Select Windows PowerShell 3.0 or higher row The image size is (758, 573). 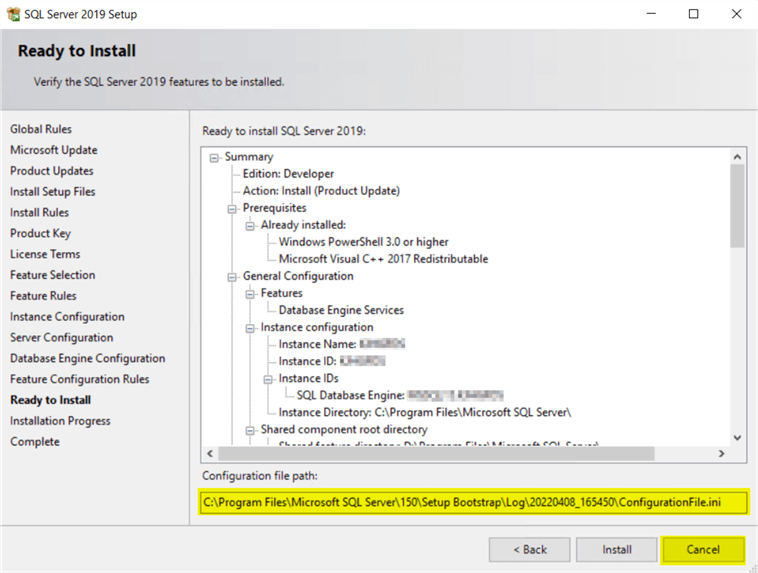point(364,242)
